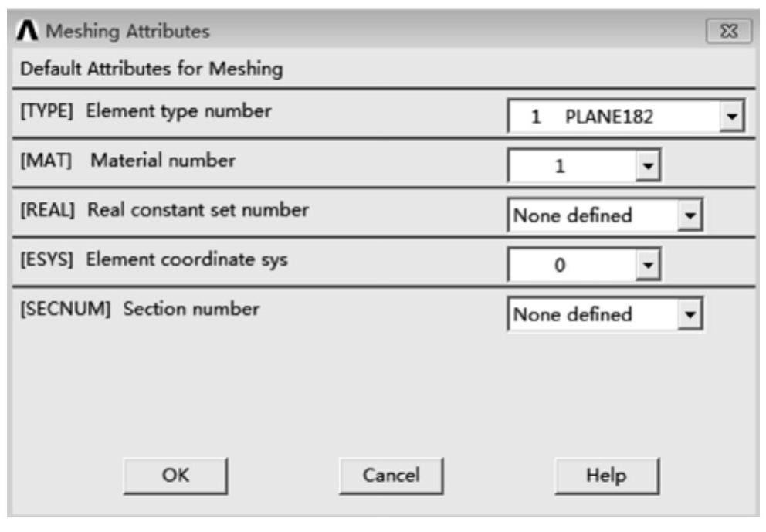766x532 pixels.
Task: Confirm with the OK button
Action: [x=175, y=475]
